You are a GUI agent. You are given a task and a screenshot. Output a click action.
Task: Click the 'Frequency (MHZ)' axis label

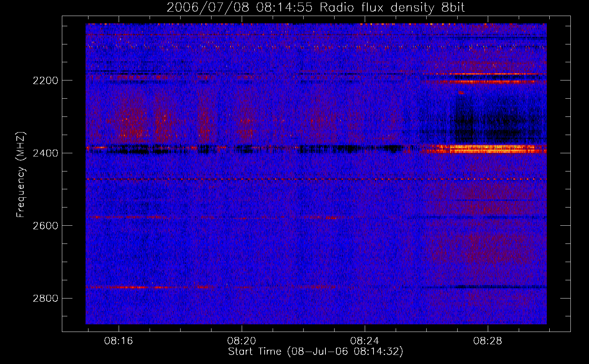click(x=21, y=175)
